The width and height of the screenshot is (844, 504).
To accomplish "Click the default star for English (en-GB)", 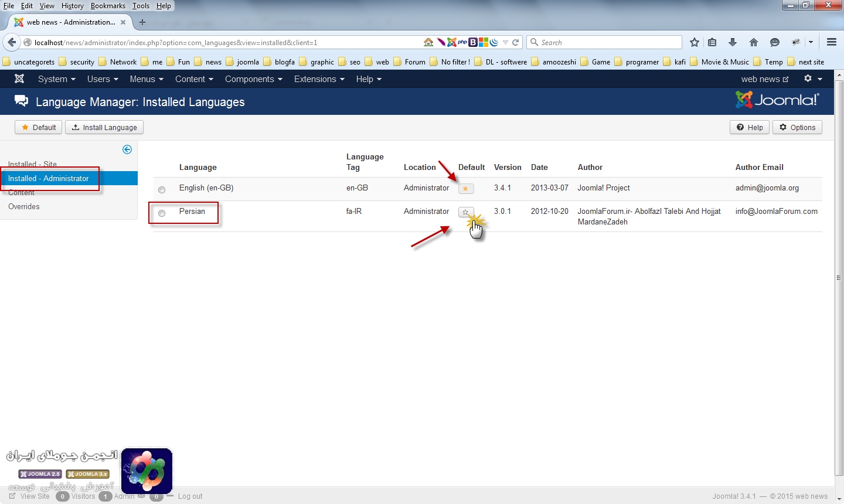I will coord(465,189).
